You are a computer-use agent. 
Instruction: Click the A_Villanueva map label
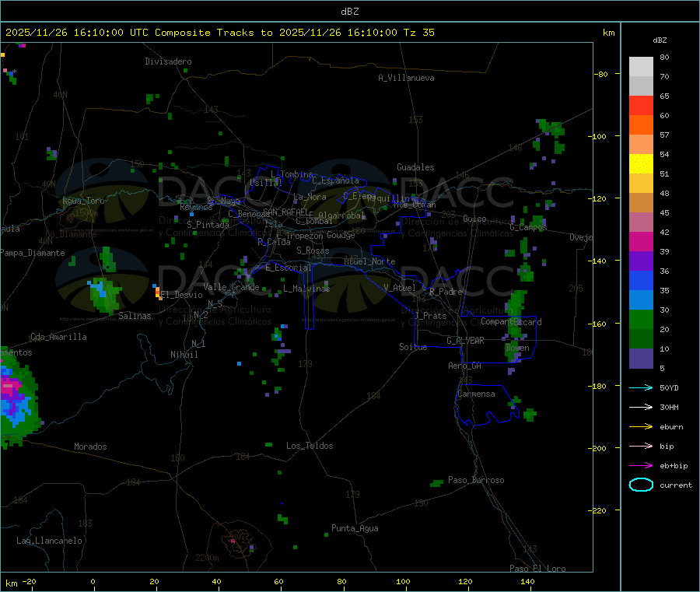coord(406,78)
